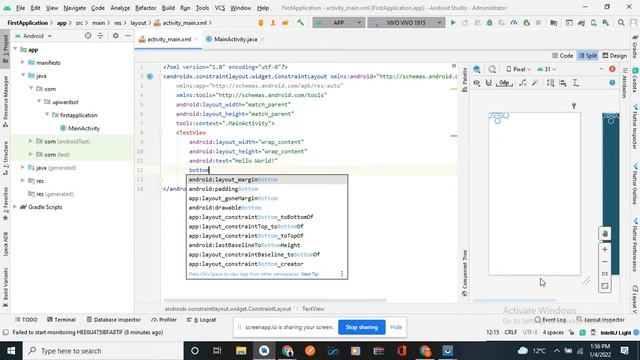Open the Search Everywhere magnifier icon
Screen dimensions: 640x360
[x=621, y=23]
